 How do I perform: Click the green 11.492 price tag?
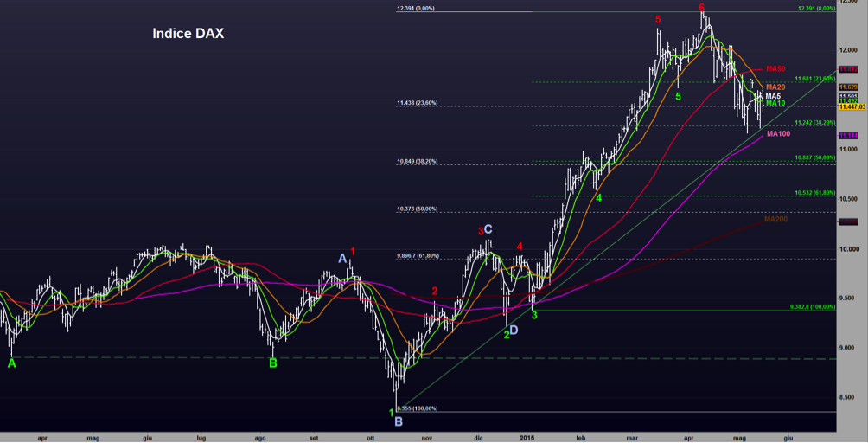[x=848, y=100]
